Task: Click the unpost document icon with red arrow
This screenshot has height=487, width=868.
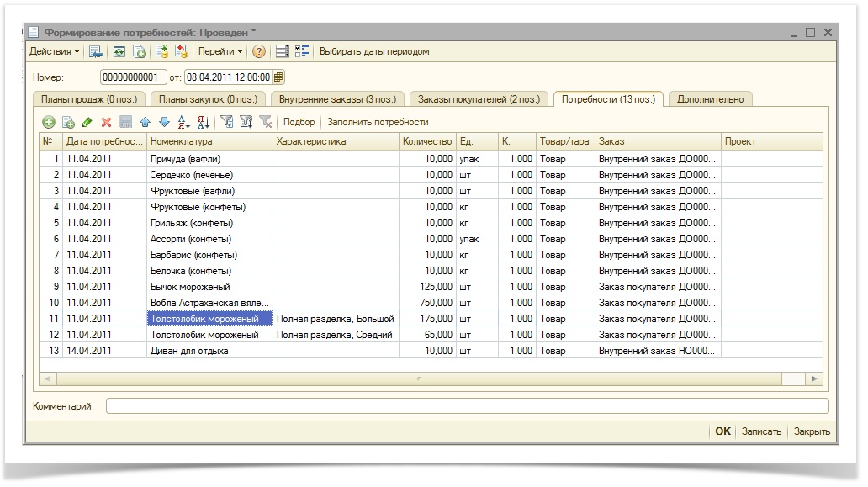Action: (x=181, y=52)
